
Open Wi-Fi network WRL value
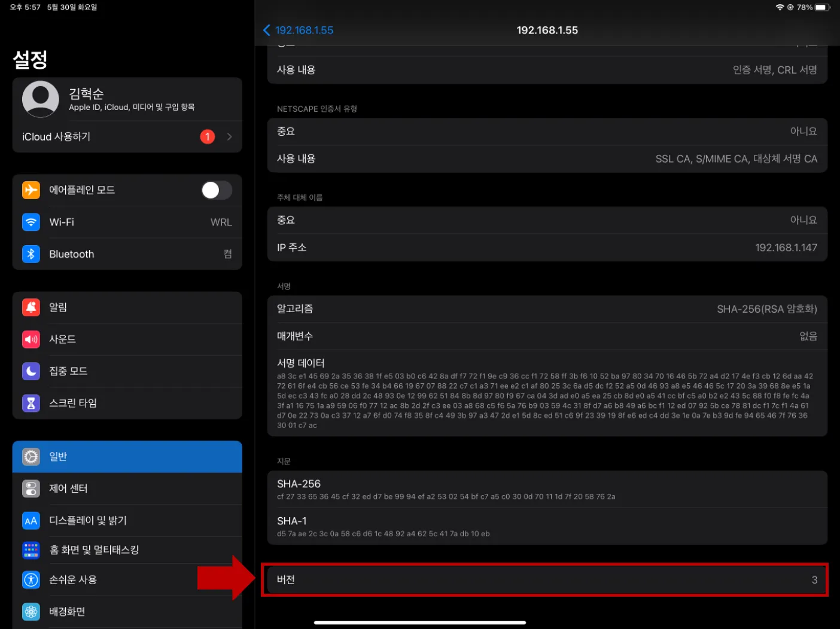[x=221, y=222]
